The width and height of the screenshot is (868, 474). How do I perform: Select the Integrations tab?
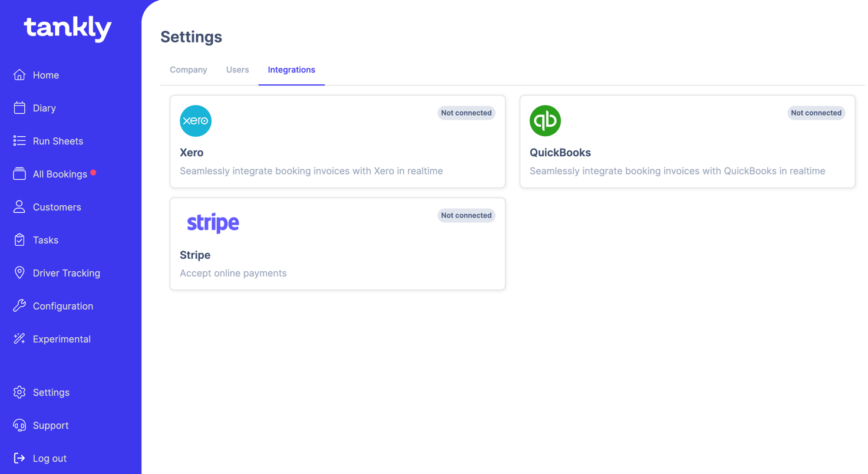(291, 70)
